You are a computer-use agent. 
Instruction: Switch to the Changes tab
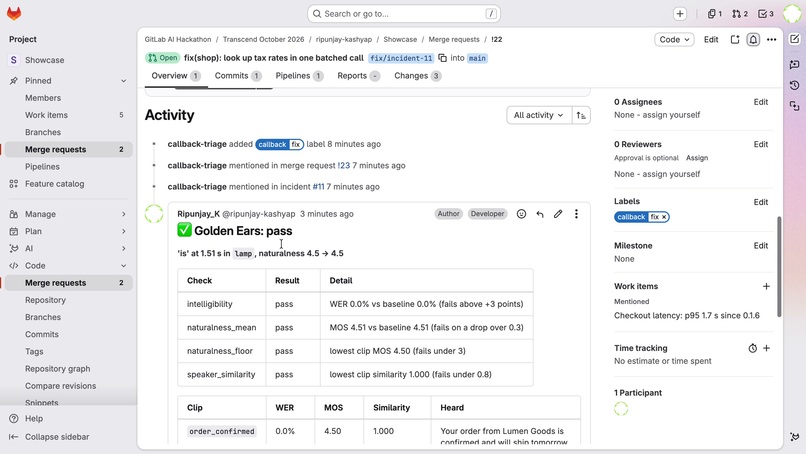(417, 76)
